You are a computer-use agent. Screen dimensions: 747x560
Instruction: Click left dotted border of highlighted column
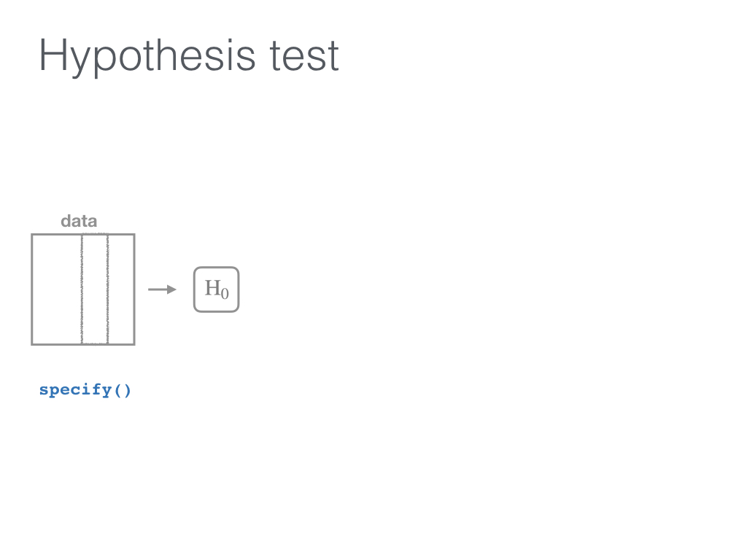82,289
